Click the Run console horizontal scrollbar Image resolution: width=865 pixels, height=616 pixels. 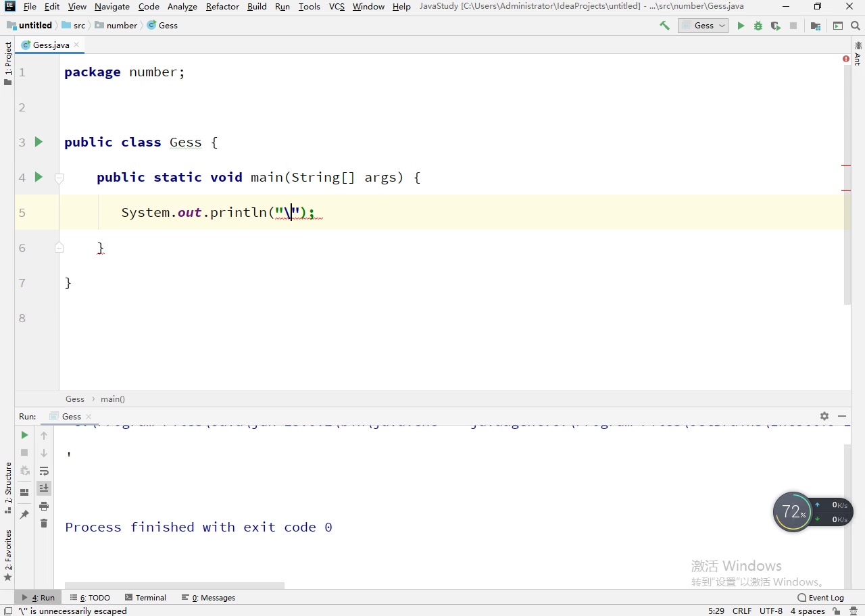click(x=174, y=586)
